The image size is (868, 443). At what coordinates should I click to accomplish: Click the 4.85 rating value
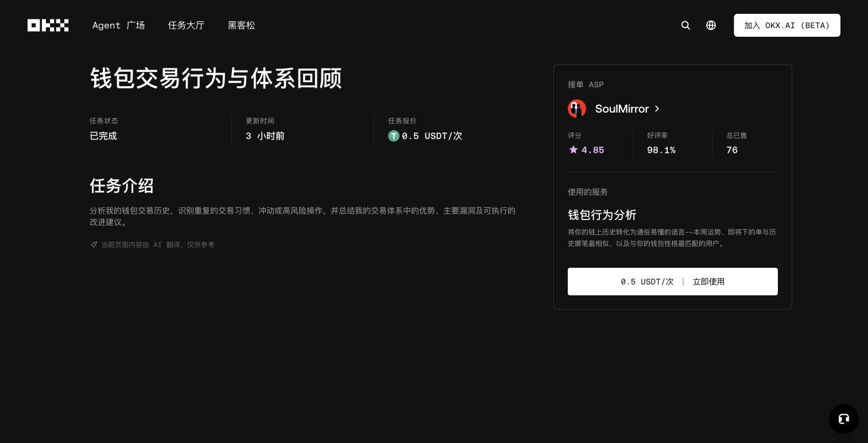[x=593, y=150]
